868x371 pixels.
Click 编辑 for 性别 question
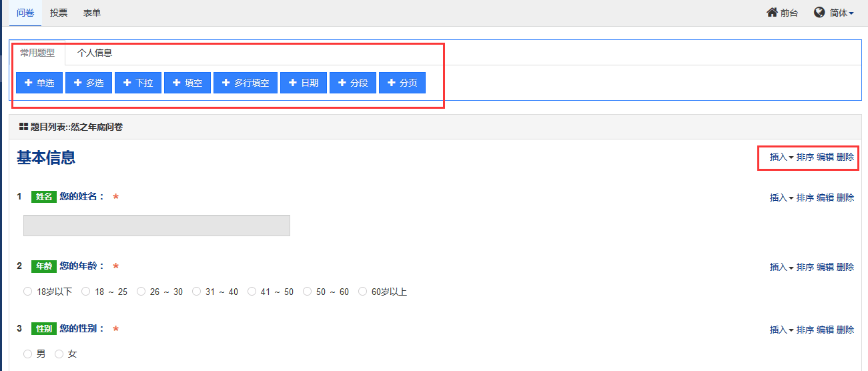[x=825, y=330]
